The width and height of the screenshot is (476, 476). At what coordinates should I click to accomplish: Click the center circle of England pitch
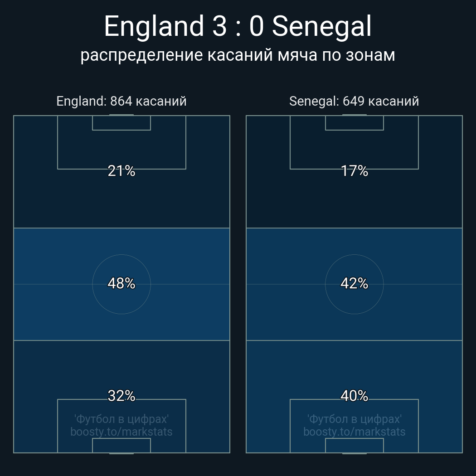pos(121,299)
